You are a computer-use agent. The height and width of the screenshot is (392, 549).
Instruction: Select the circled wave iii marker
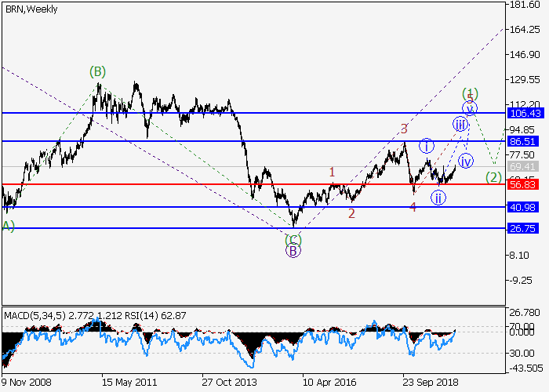460,124
